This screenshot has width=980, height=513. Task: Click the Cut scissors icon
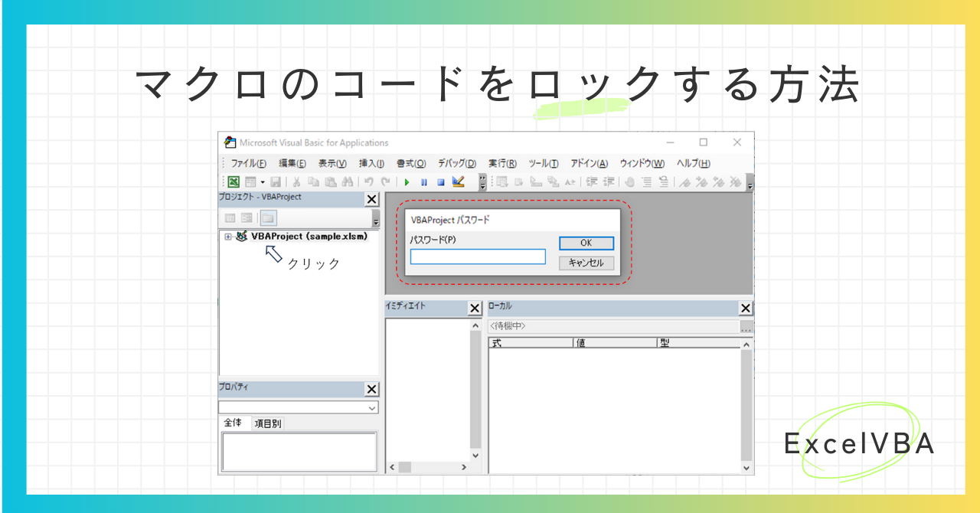pyautogui.click(x=296, y=182)
